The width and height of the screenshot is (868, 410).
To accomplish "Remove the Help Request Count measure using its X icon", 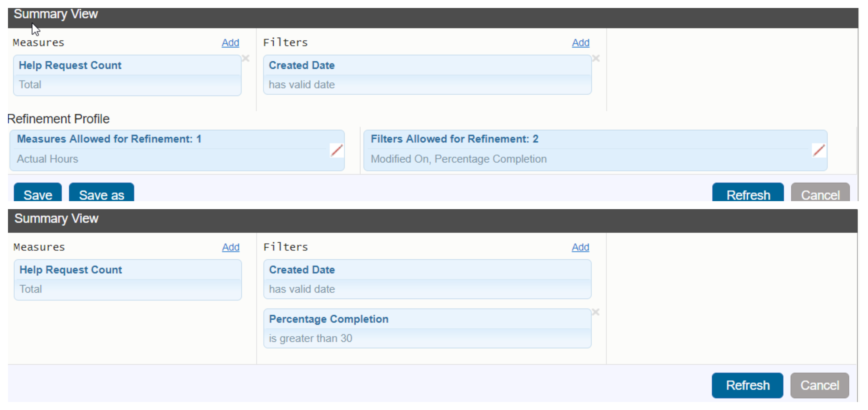I will 246,58.
